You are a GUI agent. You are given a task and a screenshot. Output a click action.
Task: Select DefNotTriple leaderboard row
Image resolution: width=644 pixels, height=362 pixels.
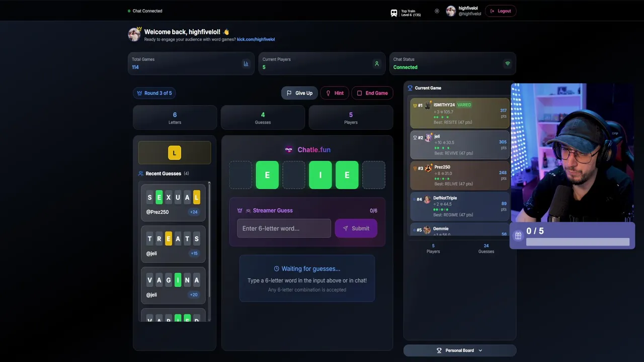pos(460,206)
